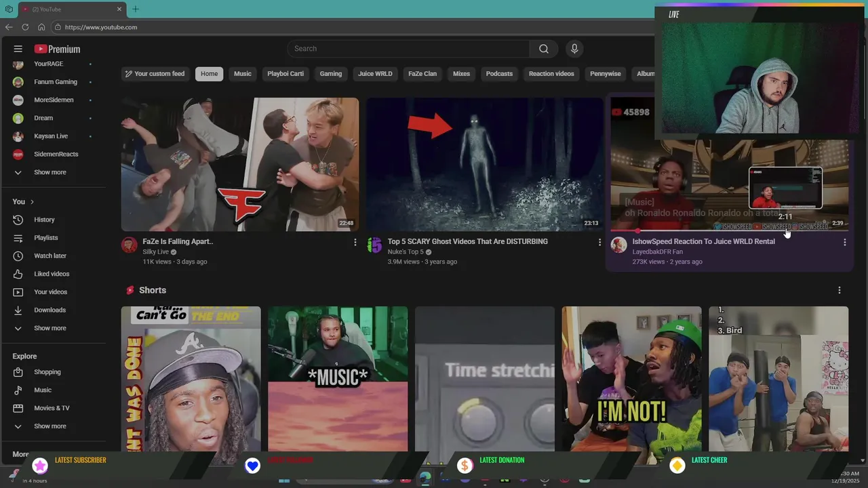The image size is (868, 488).
Task: Select the Playboi Carti chip
Action: tap(285, 74)
